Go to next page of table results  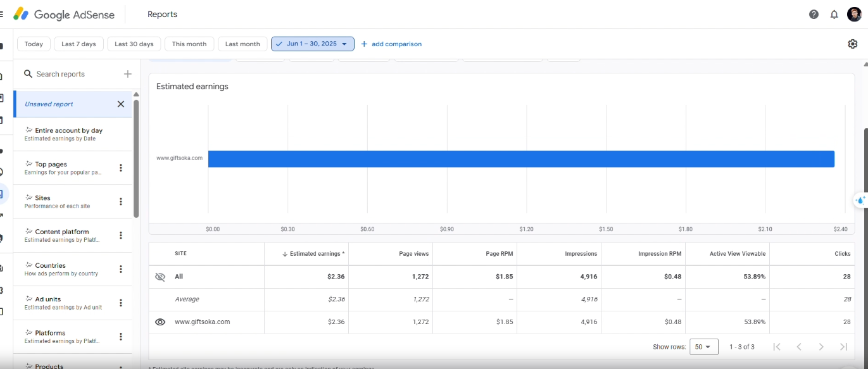(x=821, y=346)
